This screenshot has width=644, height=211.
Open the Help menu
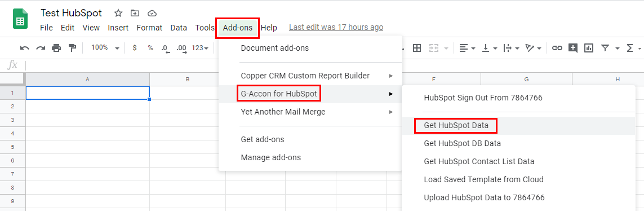tap(269, 28)
